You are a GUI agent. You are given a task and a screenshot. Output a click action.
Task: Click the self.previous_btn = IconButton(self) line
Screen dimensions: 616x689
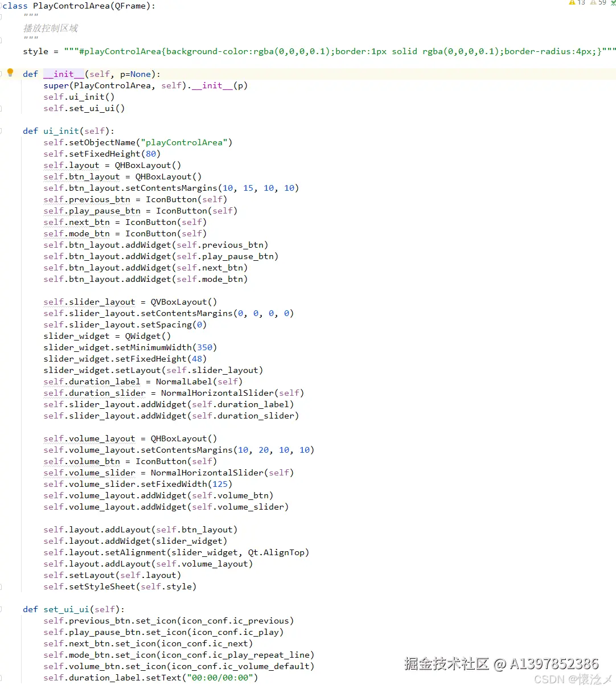135,199
